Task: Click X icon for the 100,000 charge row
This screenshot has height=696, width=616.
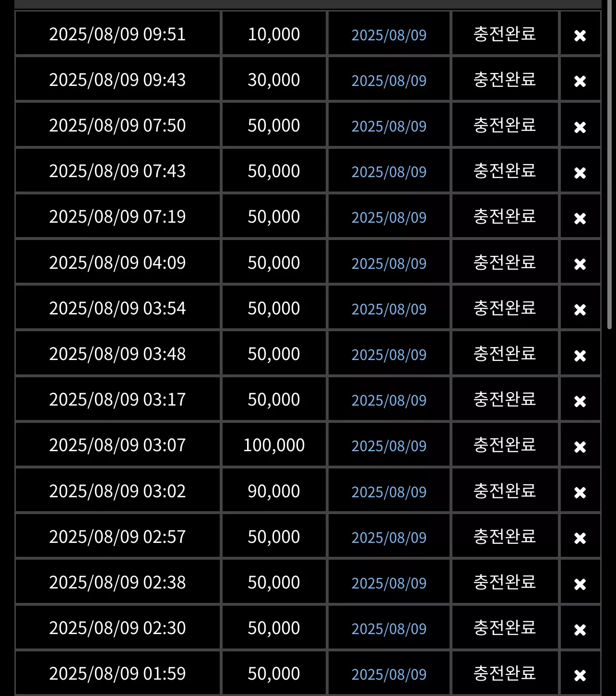Action: (580, 447)
